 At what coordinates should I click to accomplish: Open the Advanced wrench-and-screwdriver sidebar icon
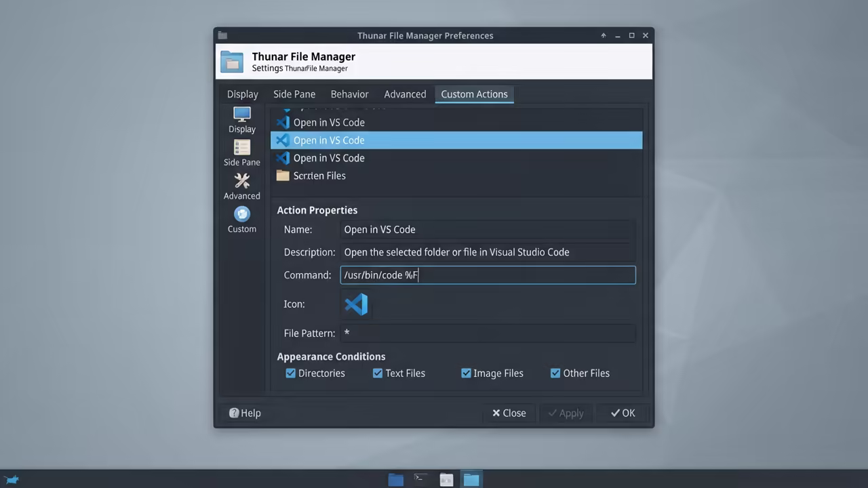(x=242, y=180)
